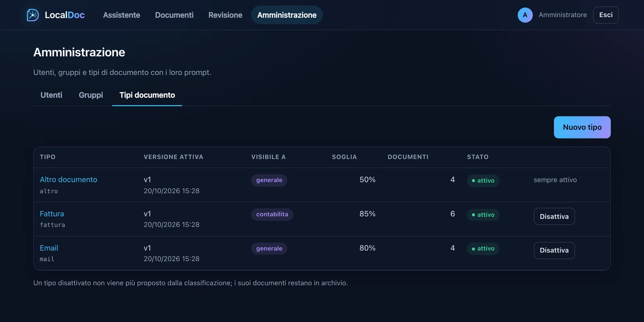Open the Revisione page
The height and width of the screenshot is (322, 644).
point(225,15)
